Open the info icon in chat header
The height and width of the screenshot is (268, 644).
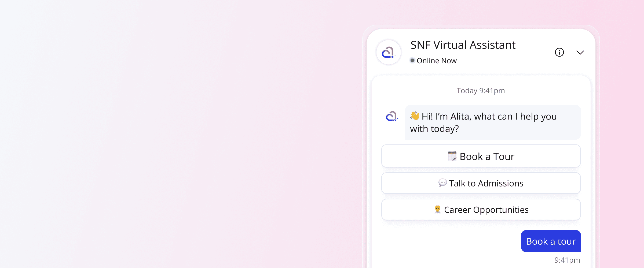559,52
